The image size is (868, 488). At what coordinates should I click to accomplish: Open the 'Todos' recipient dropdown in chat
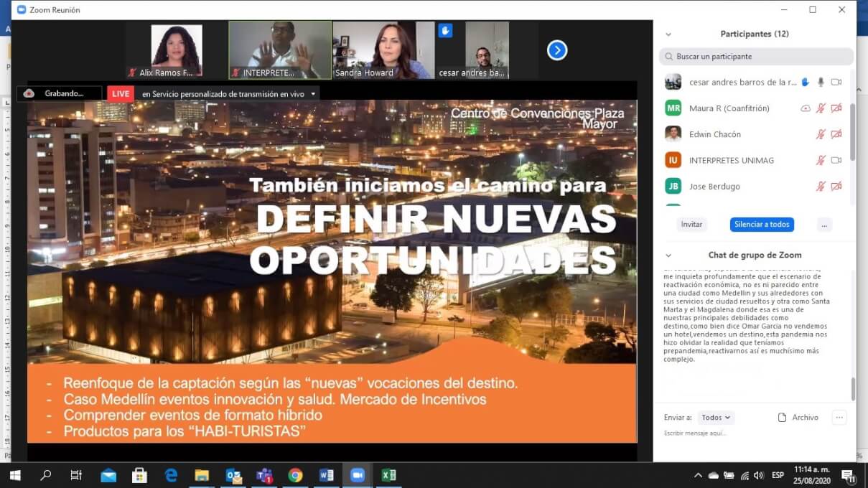[716, 417]
